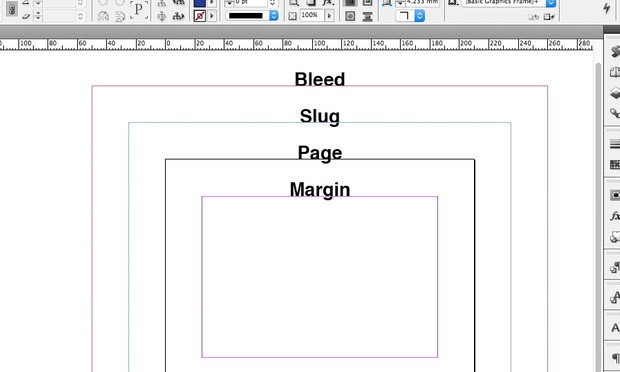620x372 pixels.
Task: Open the stroke weight dropdown
Action: pos(272,3)
